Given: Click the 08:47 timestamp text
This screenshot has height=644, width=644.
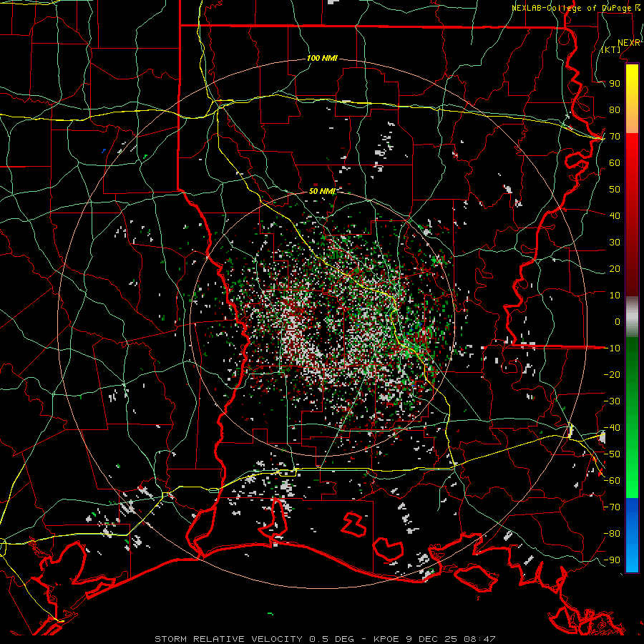Looking at the screenshot, I should point(479,639).
